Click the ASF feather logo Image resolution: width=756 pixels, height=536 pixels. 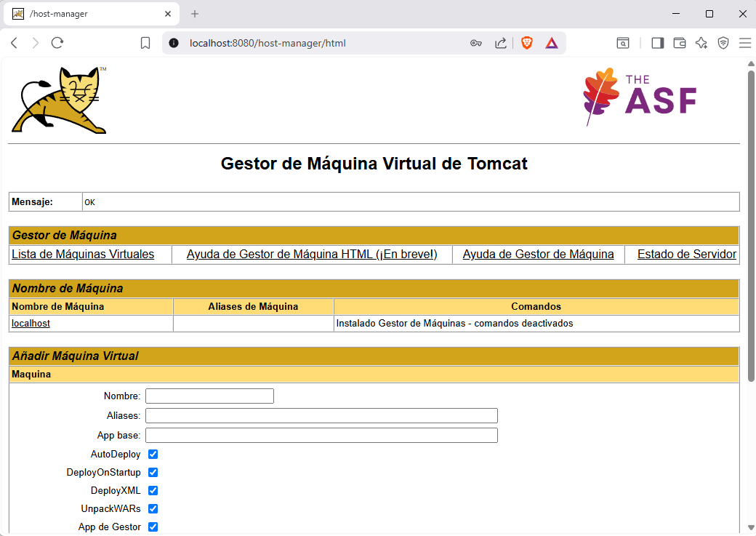pos(640,97)
